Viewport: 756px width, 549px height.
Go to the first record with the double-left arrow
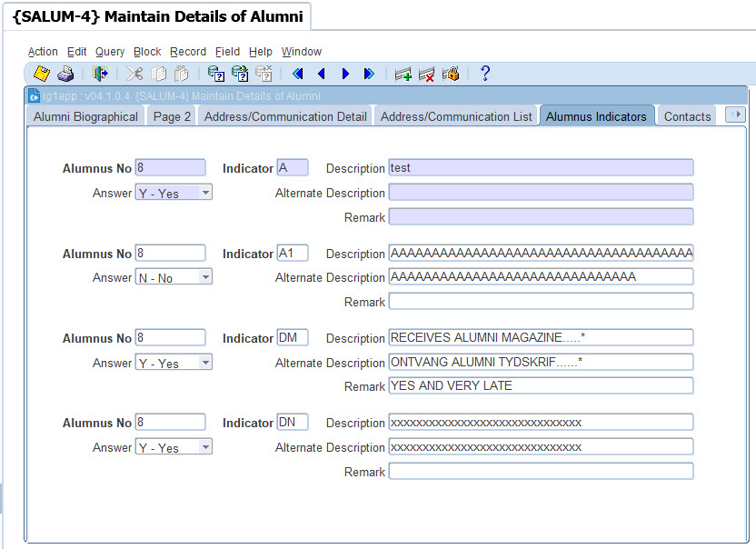tap(297, 74)
